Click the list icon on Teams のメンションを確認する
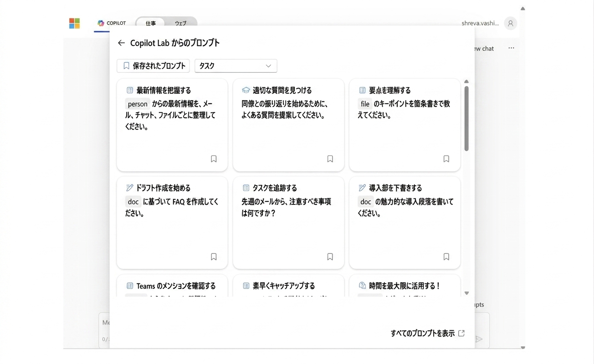594x364 pixels. (130, 286)
